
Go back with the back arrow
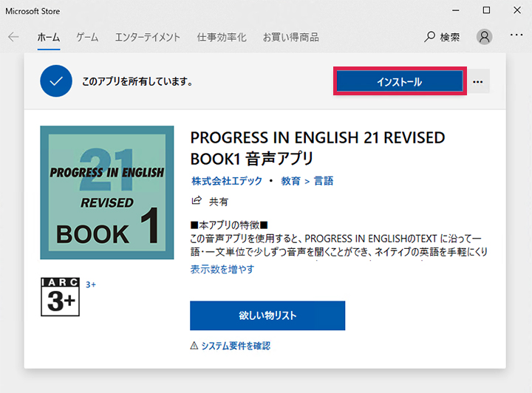coord(13,37)
